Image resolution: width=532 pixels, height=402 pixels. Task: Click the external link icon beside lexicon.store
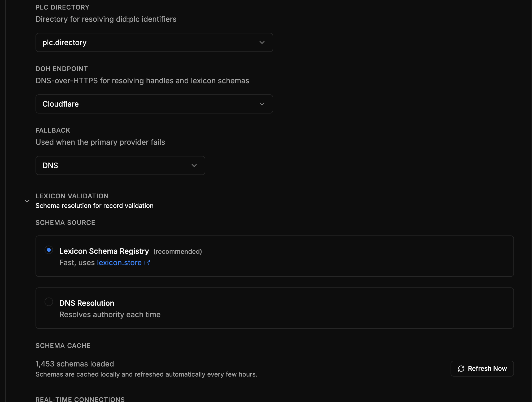coord(147,263)
